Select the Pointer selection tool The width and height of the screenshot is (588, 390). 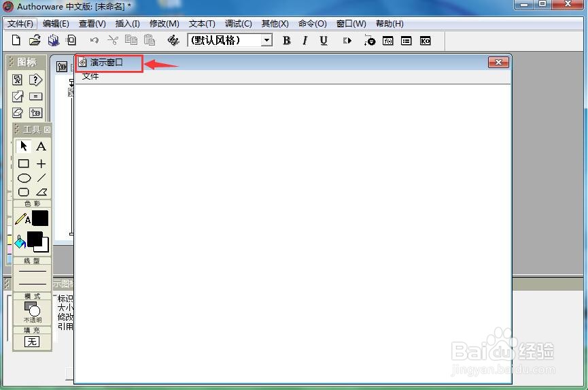23,146
